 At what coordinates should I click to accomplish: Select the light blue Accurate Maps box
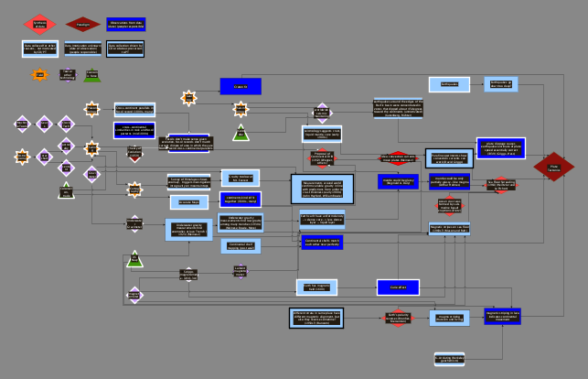click(x=189, y=202)
